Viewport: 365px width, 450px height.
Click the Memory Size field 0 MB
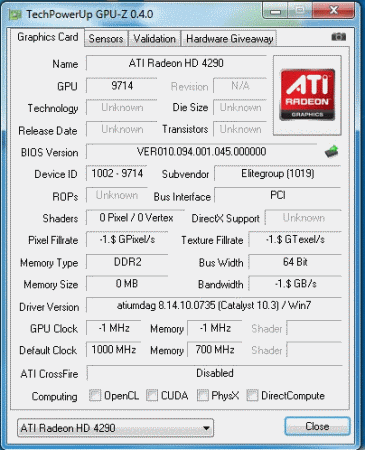click(127, 284)
